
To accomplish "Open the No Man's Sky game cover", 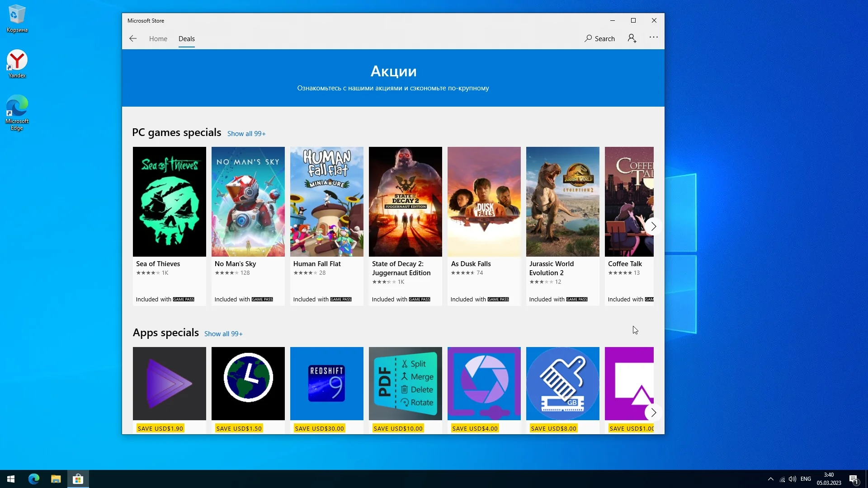I will pyautogui.click(x=248, y=202).
